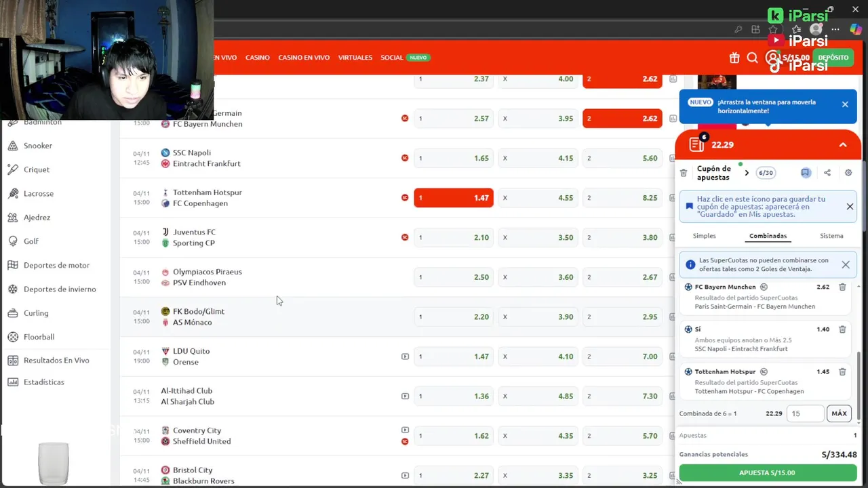Open the AS Mónaco match

[193, 323]
